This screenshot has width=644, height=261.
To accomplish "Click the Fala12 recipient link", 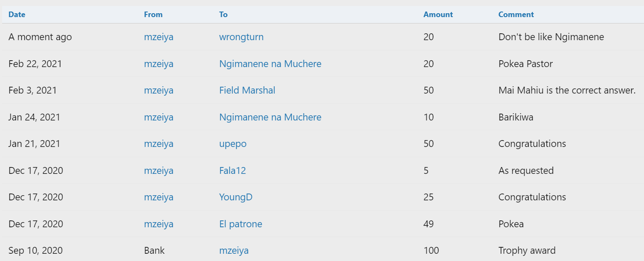I will [232, 171].
